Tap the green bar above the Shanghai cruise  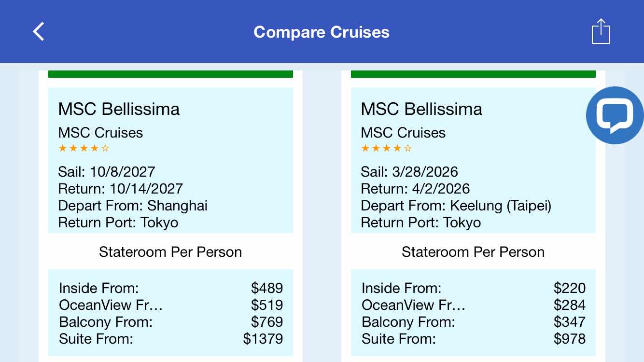[x=170, y=74]
